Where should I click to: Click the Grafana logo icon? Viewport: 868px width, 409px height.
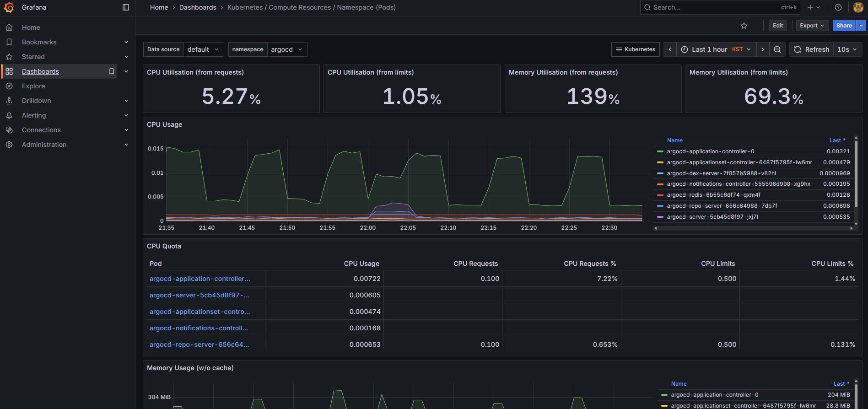9,7
